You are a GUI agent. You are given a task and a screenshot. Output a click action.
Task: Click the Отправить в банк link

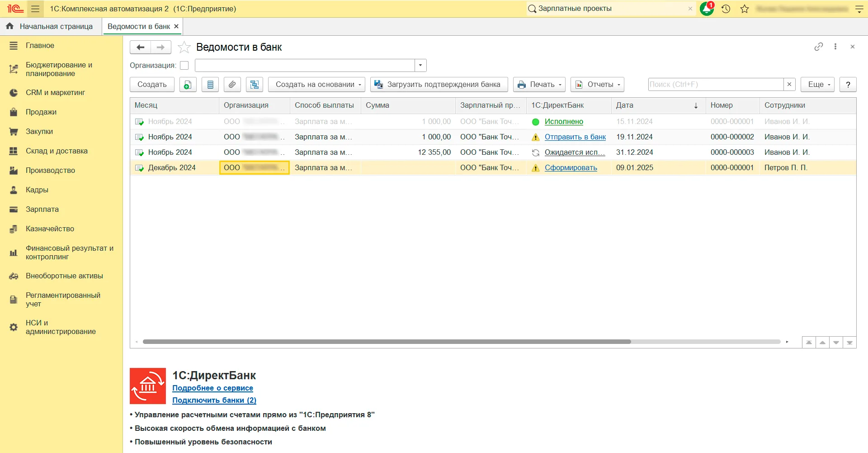click(575, 137)
